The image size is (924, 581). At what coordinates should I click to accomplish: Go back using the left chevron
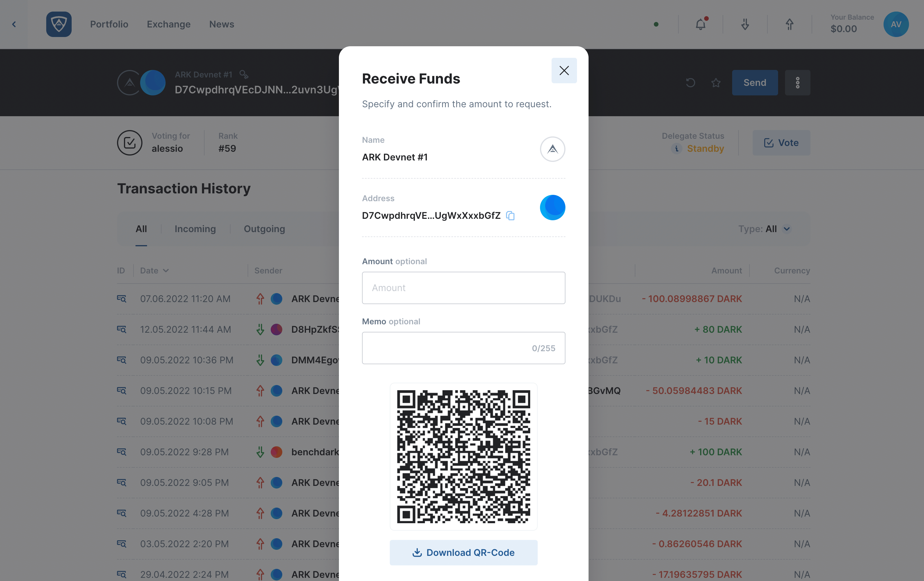tap(14, 24)
